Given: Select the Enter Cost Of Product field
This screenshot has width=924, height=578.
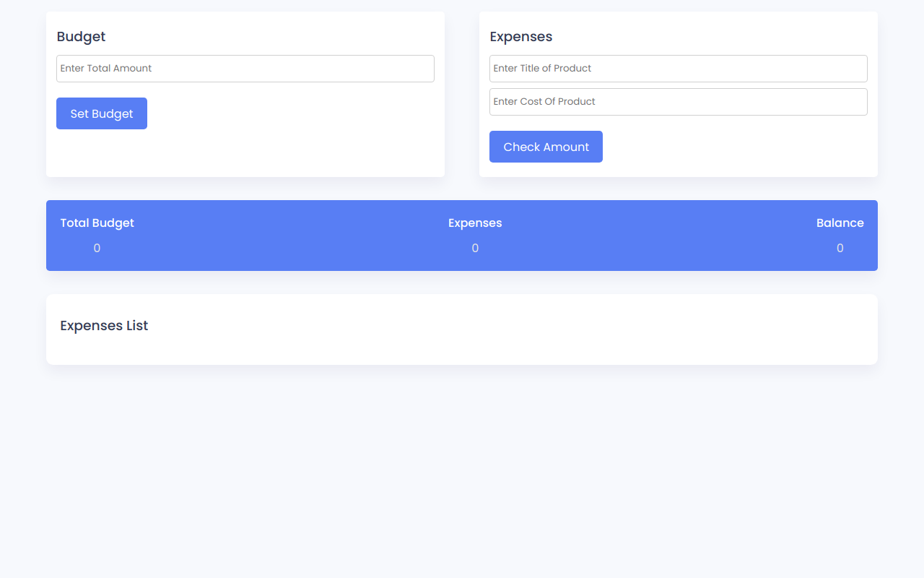Looking at the screenshot, I should pos(678,102).
